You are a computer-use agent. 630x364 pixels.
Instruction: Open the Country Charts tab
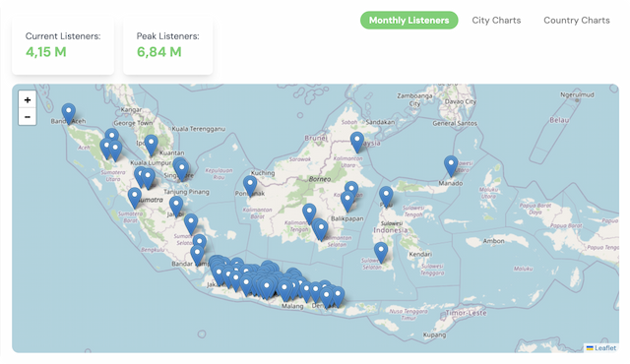point(577,20)
